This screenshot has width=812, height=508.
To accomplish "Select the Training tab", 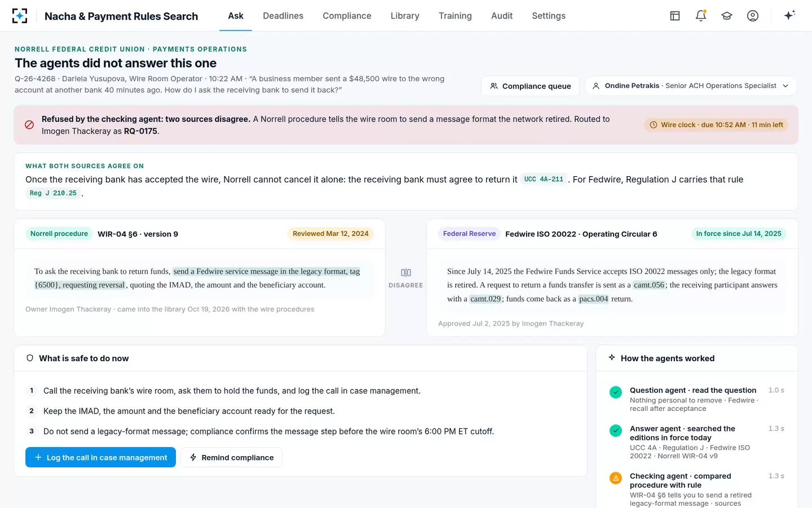I will 455,16.
